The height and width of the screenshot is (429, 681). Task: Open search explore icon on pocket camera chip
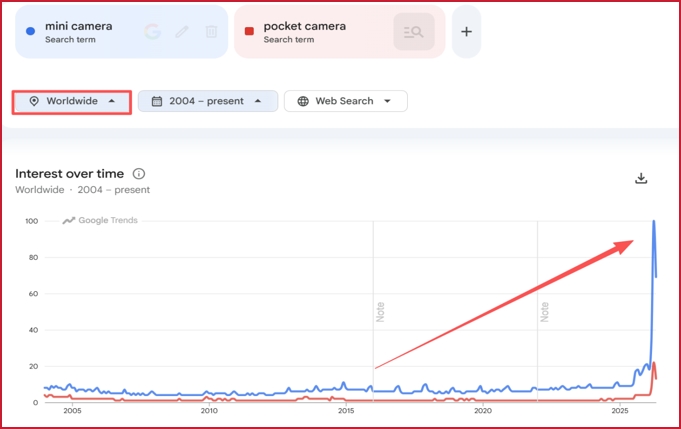pos(414,32)
